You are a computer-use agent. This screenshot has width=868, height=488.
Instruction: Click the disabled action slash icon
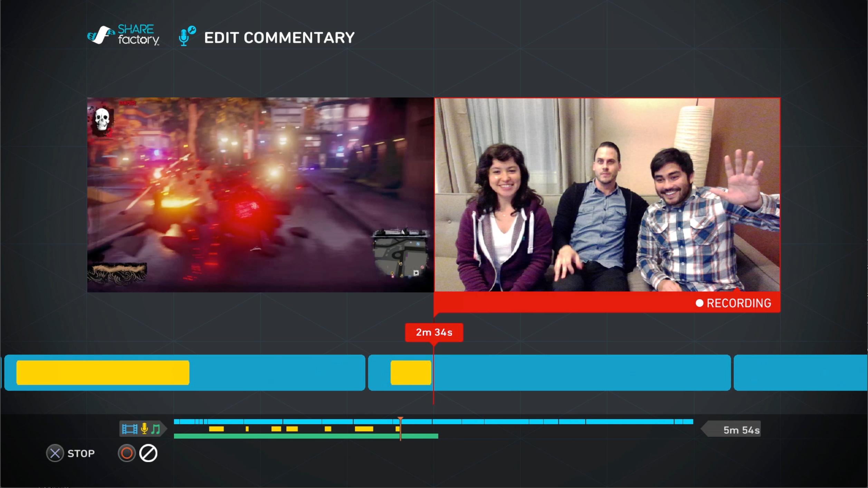coord(148,453)
